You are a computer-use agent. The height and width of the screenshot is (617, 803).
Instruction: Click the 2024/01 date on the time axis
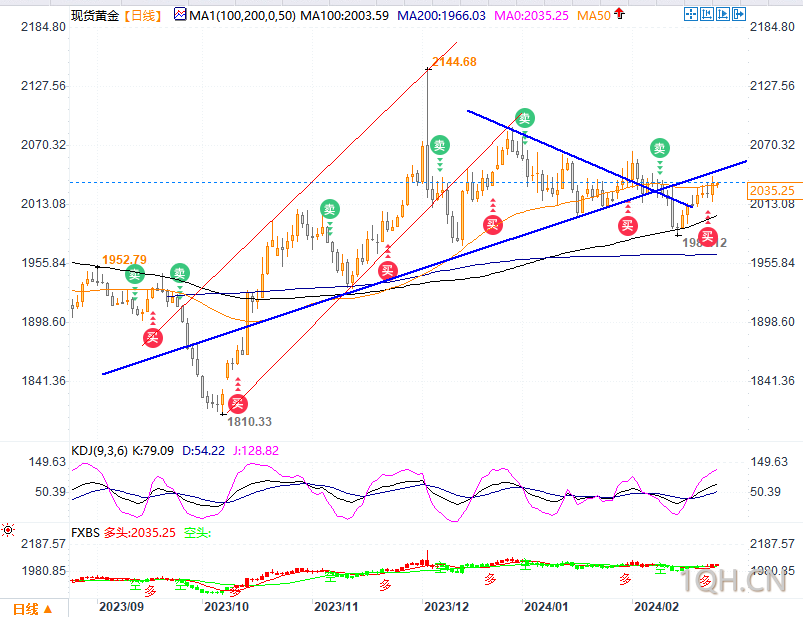[x=546, y=607]
